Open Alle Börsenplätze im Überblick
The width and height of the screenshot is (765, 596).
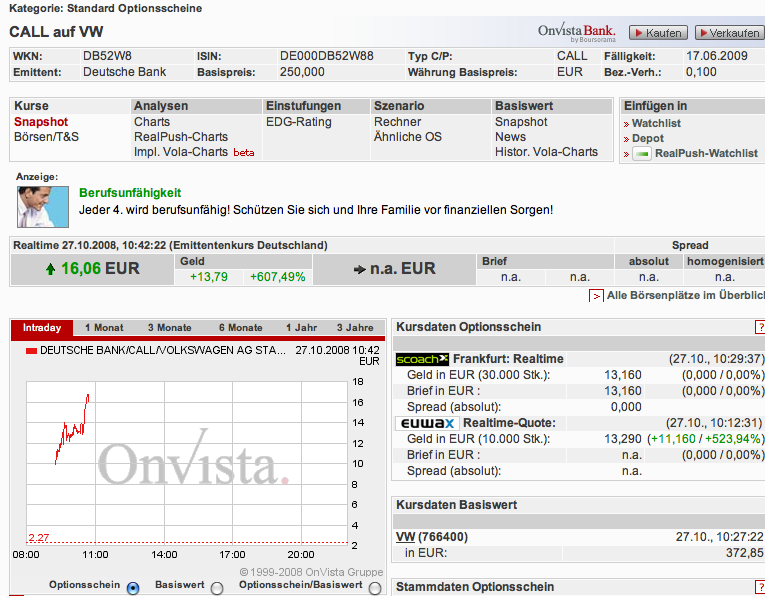[685, 296]
